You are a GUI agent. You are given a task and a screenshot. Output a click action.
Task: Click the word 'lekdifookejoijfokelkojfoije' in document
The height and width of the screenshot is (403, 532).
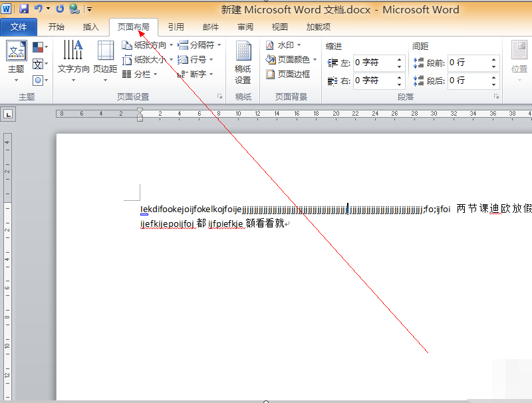click(x=191, y=209)
